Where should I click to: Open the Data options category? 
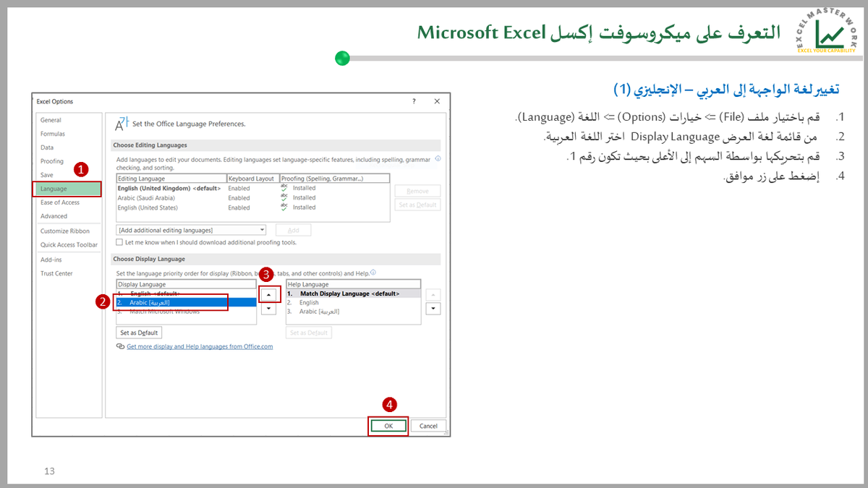coord(69,147)
